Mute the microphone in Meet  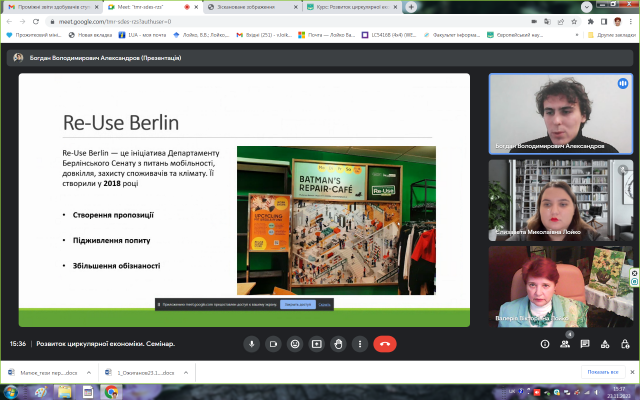pyautogui.click(x=251, y=343)
